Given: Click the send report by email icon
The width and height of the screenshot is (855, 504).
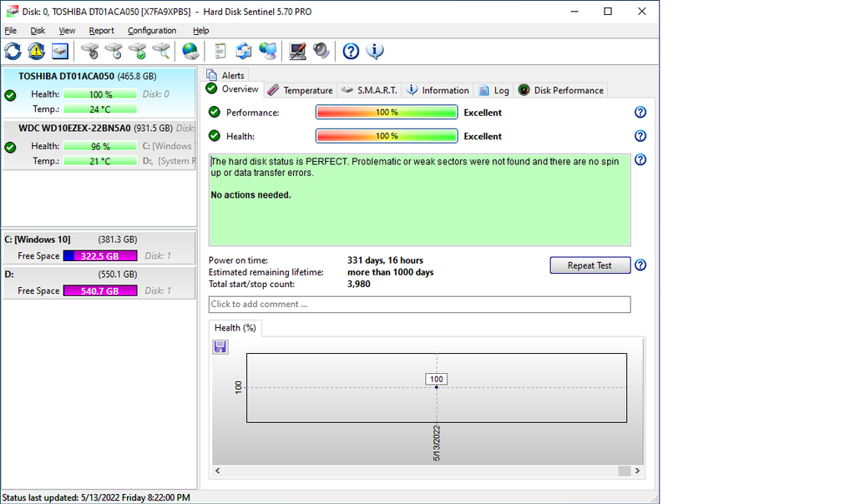Looking at the screenshot, I should 244,51.
